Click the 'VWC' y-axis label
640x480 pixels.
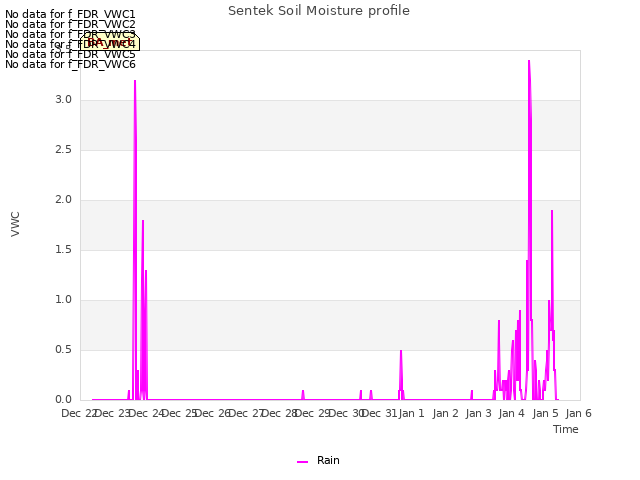coord(15,224)
